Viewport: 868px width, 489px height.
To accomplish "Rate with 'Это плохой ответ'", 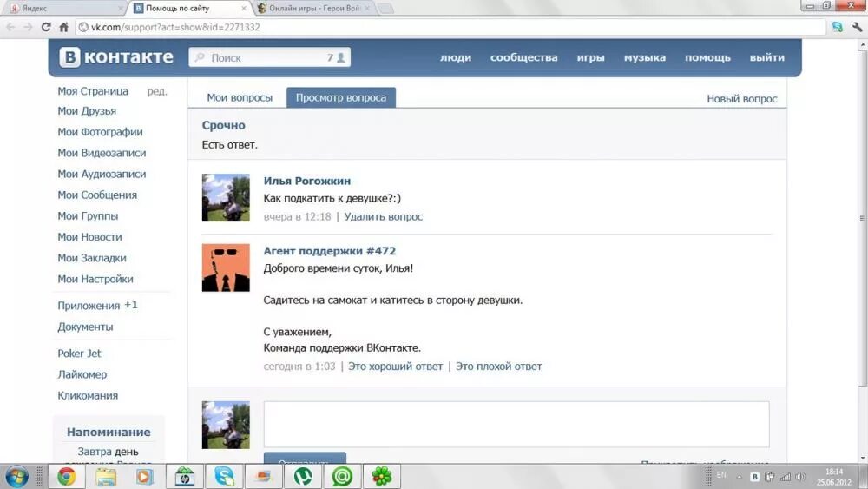I will coord(498,366).
